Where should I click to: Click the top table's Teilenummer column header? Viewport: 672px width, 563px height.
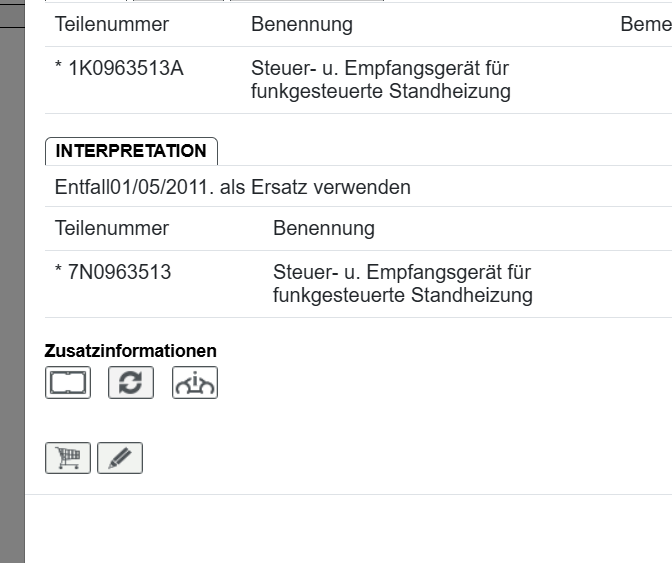pos(112,24)
